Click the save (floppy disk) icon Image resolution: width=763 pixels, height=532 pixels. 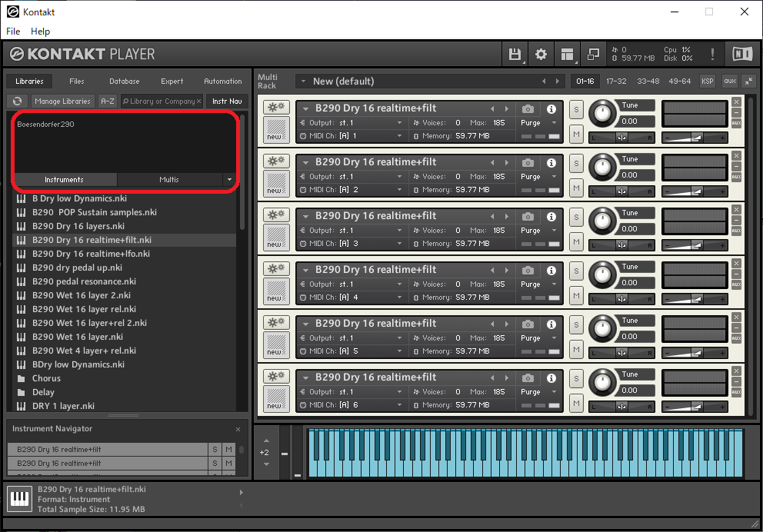(515, 54)
